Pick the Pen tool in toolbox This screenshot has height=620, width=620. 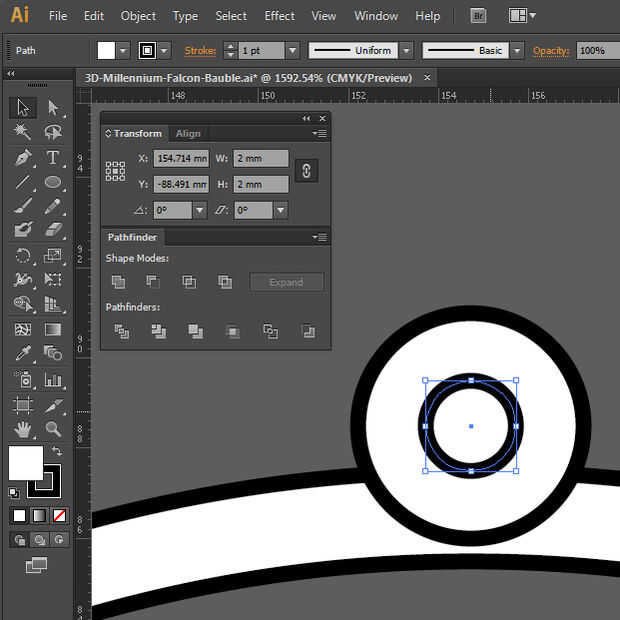click(x=23, y=158)
